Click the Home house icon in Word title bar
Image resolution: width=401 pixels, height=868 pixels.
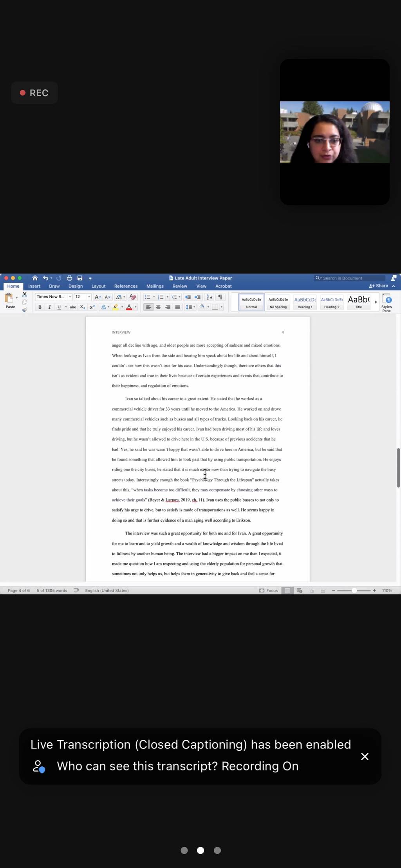coord(35,278)
